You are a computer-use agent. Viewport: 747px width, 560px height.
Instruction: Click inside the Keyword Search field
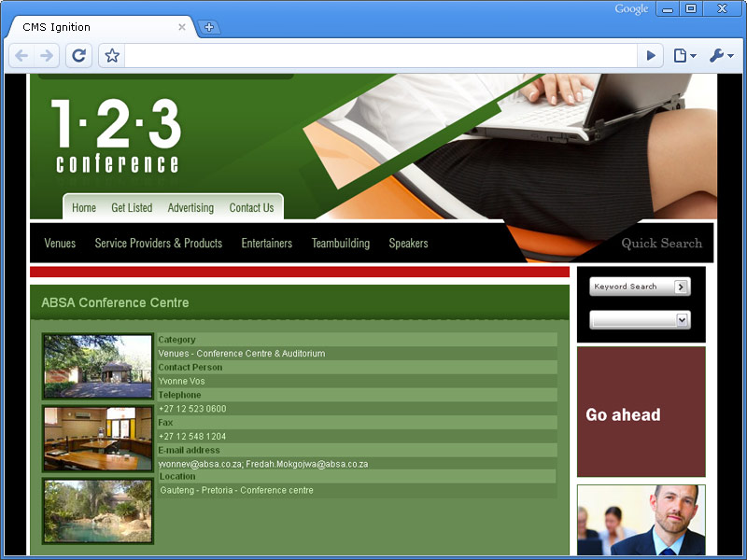(x=631, y=287)
